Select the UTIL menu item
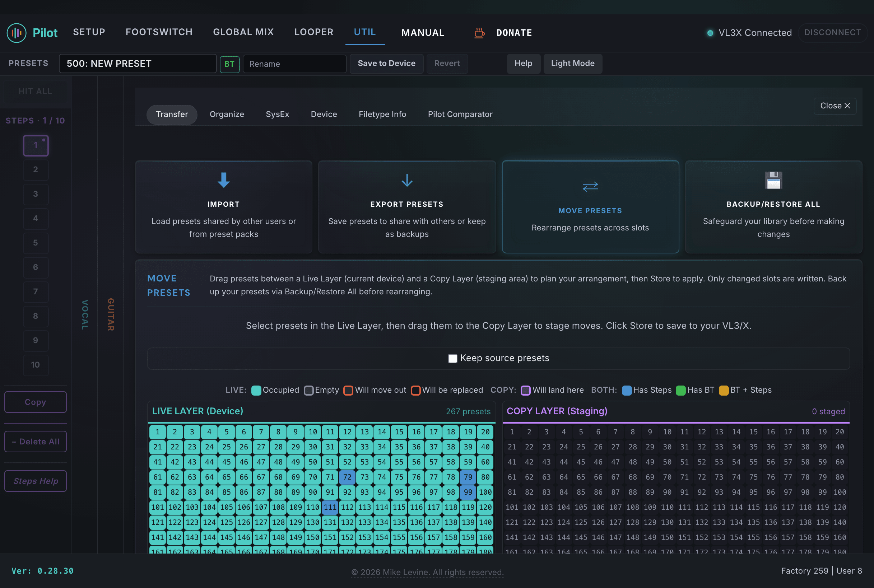874x588 pixels. tap(364, 32)
